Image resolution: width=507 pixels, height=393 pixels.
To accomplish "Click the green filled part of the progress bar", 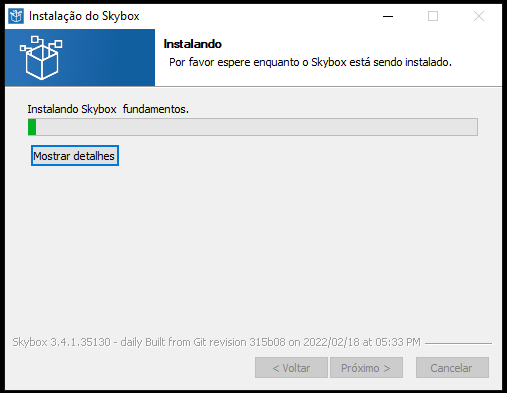I will pyautogui.click(x=32, y=127).
